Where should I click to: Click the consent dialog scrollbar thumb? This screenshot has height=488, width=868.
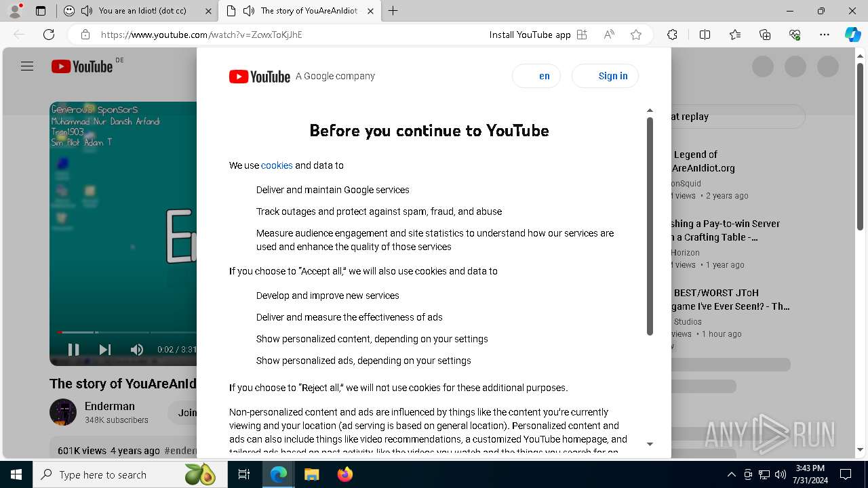[650, 226]
